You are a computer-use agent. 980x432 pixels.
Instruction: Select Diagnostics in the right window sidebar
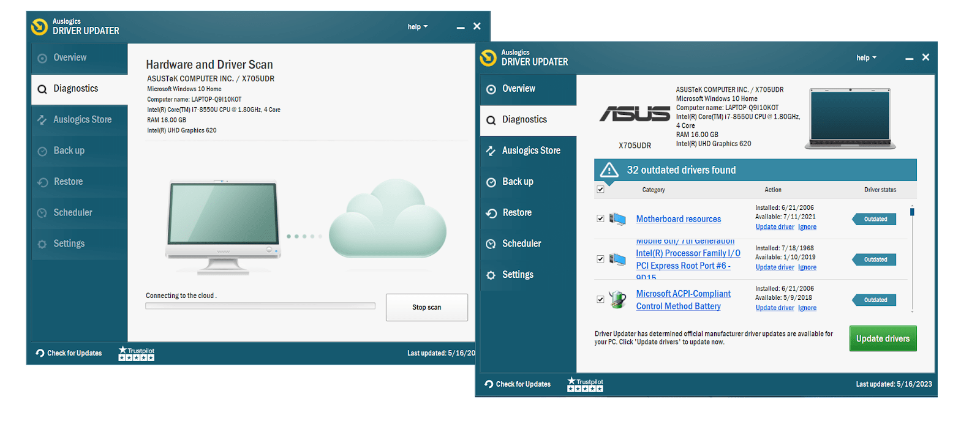528,120
